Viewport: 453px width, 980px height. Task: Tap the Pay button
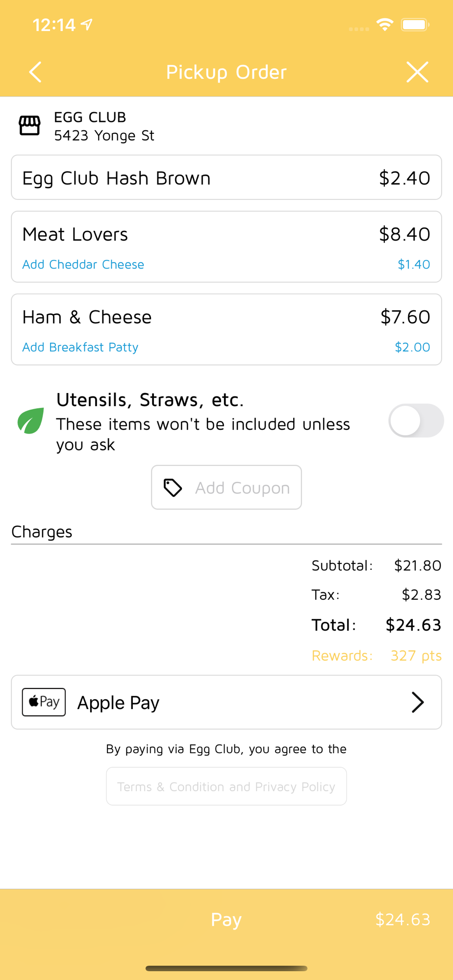click(226, 919)
